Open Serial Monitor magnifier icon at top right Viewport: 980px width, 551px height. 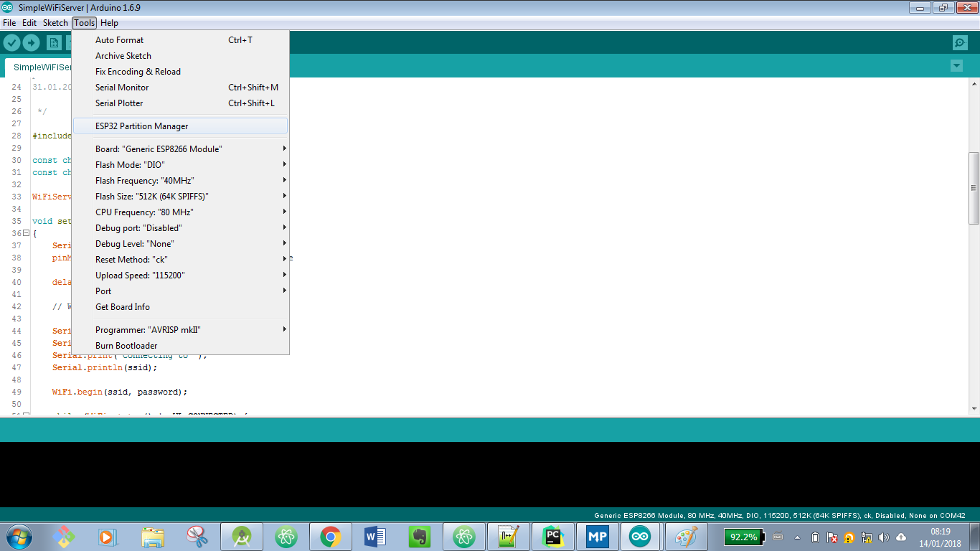960,42
